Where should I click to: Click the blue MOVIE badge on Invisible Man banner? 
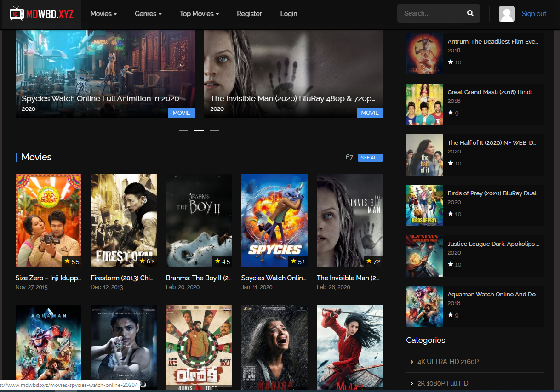click(x=370, y=113)
